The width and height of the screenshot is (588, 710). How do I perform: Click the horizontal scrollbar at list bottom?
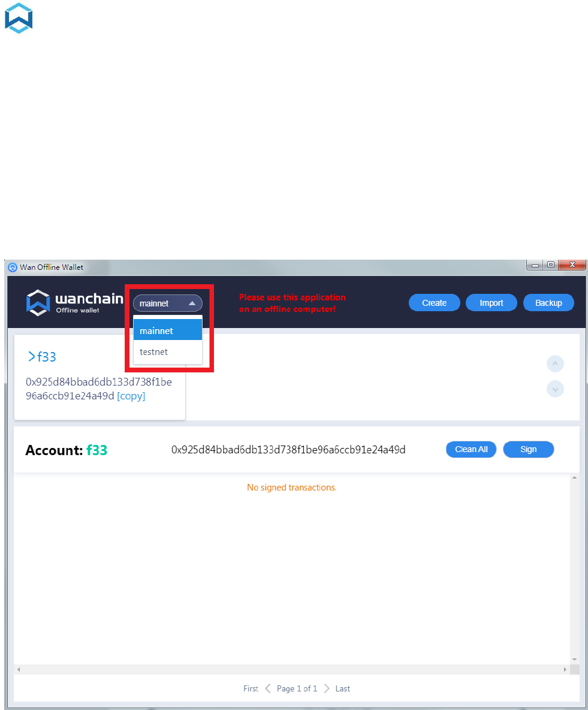tap(291, 669)
